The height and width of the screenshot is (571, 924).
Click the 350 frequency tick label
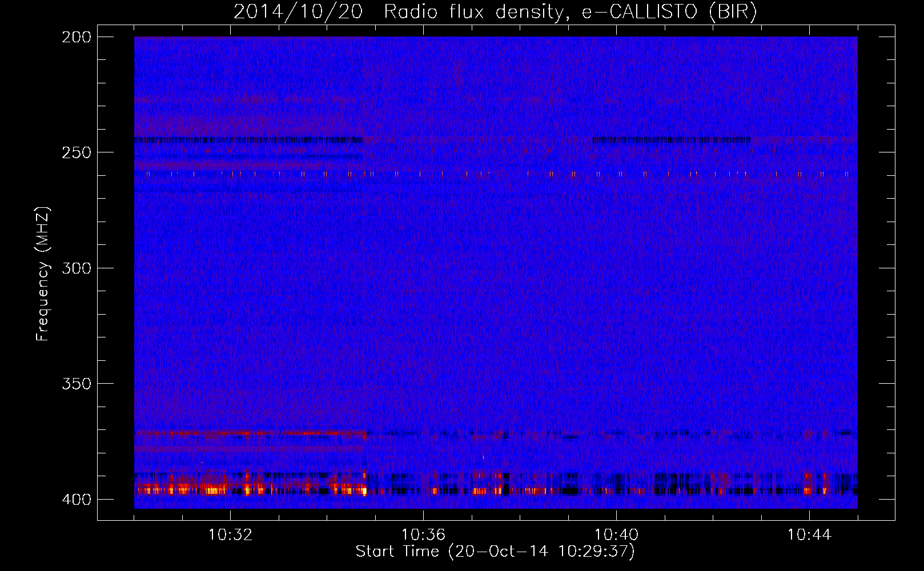76,384
